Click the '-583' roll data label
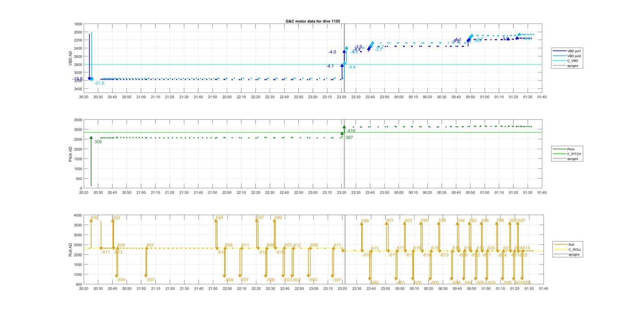The image size is (644, 319). [374, 283]
